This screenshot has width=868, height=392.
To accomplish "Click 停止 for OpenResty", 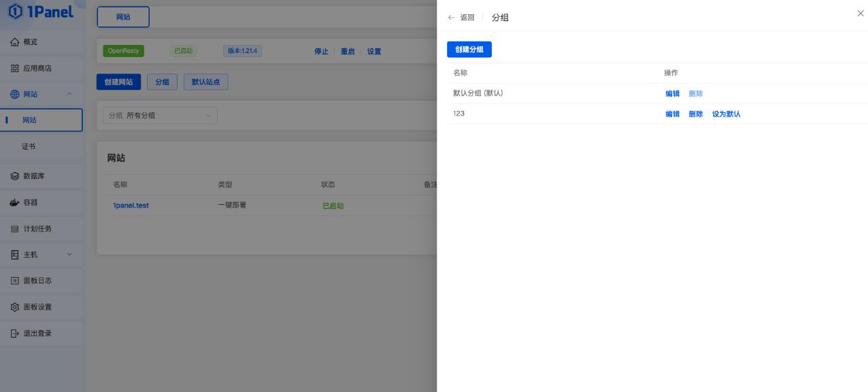I will (321, 52).
